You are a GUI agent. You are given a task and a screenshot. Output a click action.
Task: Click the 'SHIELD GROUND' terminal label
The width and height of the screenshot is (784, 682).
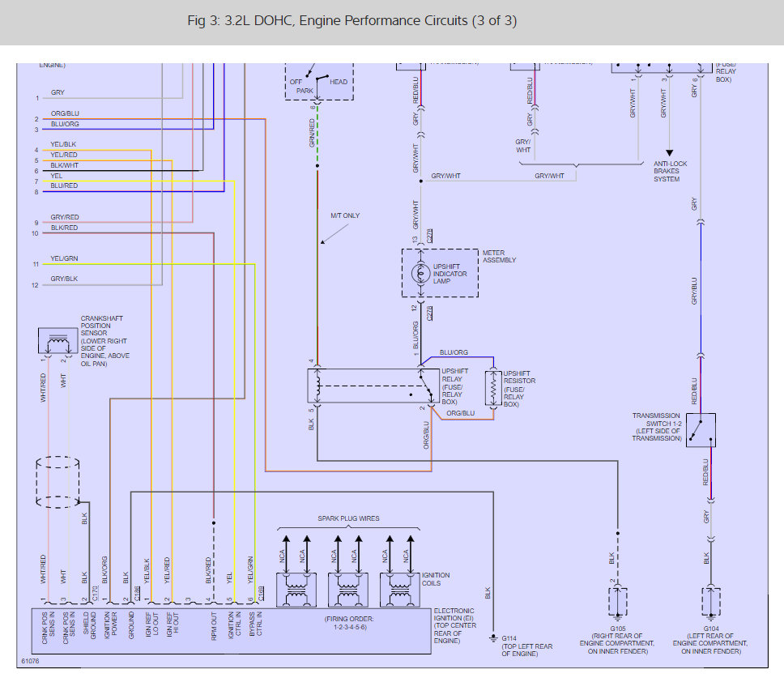click(89, 625)
